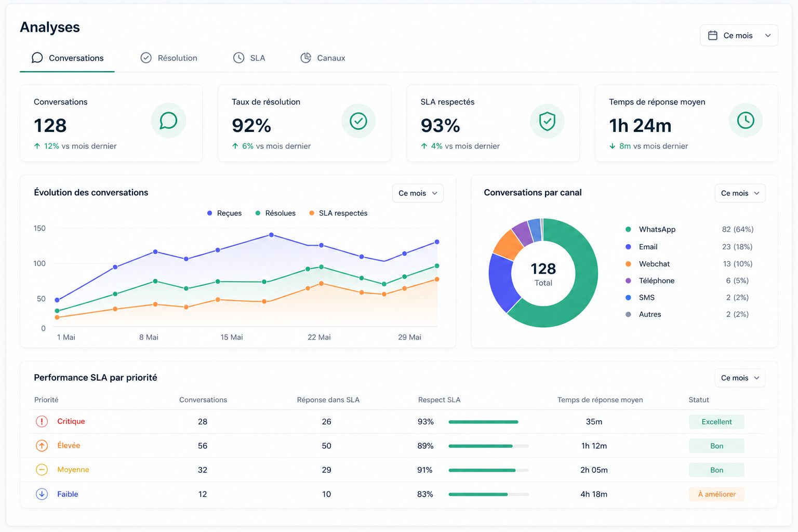Switch to the Conversations tab

(67, 58)
